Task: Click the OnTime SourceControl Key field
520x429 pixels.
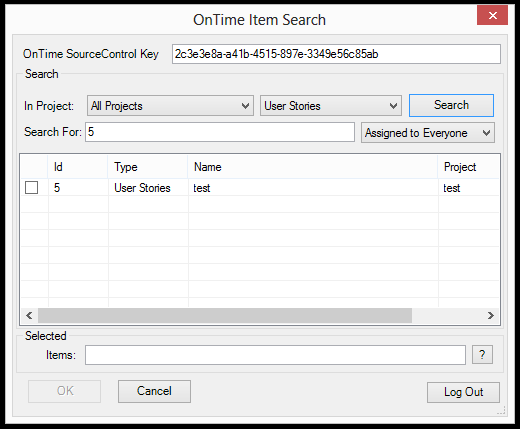Action: (336, 54)
